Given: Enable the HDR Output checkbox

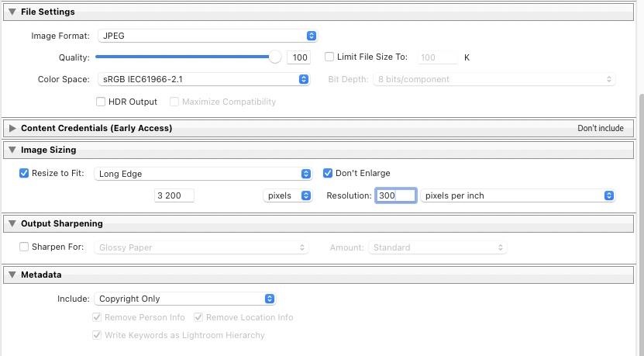Looking at the screenshot, I should 101,102.
